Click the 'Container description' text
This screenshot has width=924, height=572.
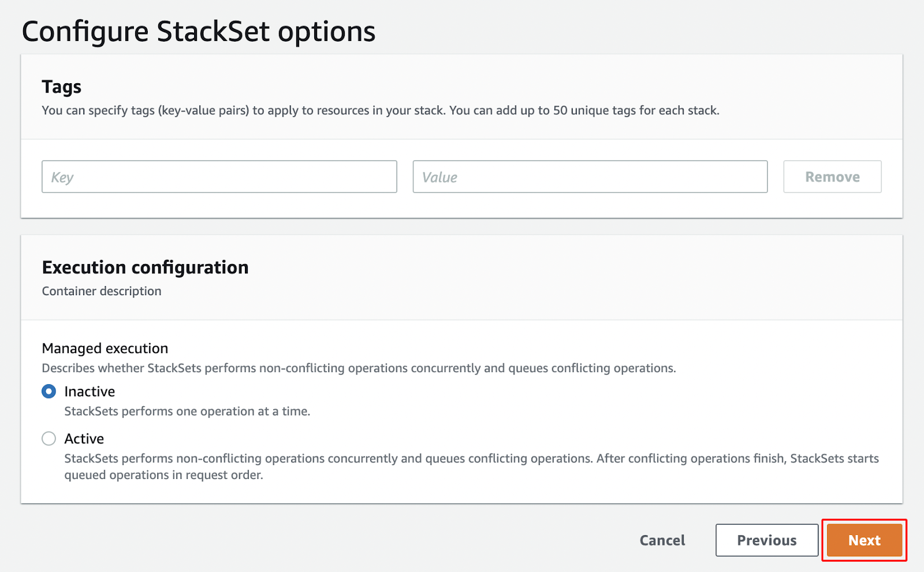point(102,291)
